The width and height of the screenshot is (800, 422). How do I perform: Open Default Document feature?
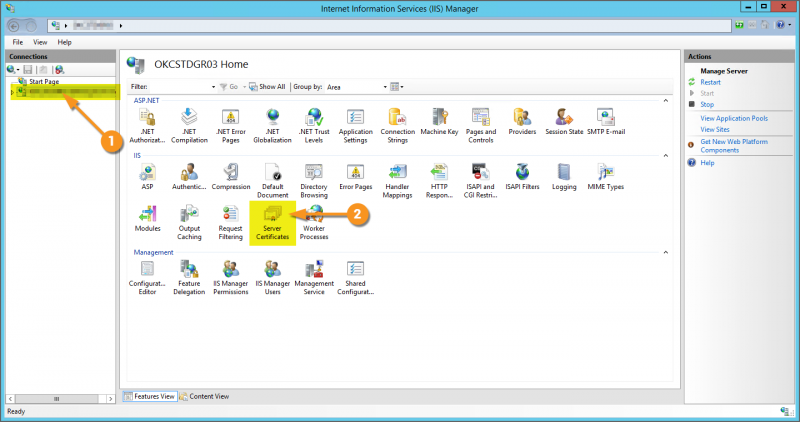click(272, 181)
